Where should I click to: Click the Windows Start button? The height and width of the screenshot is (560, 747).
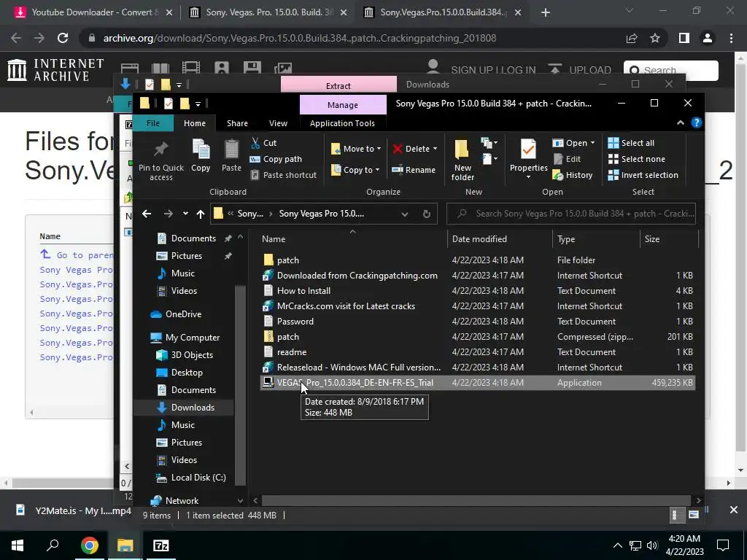click(18, 545)
